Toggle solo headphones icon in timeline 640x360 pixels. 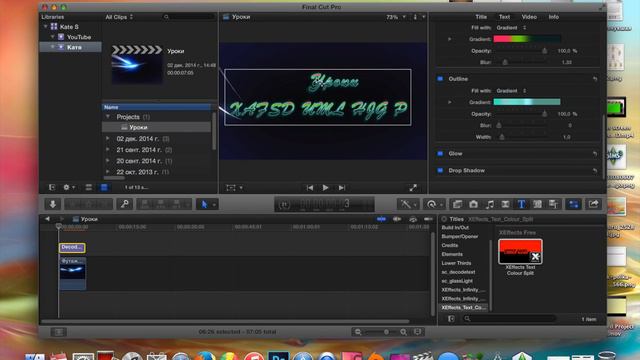413,219
